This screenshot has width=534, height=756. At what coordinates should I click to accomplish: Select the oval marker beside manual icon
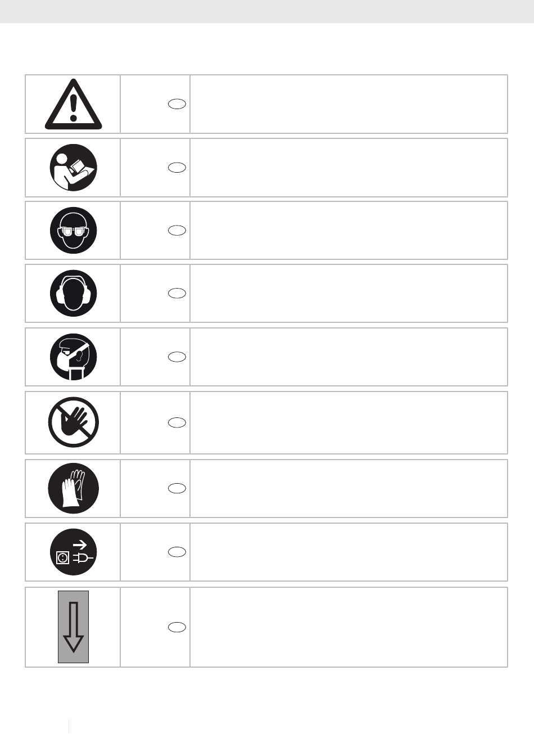(x=177, y=168)
